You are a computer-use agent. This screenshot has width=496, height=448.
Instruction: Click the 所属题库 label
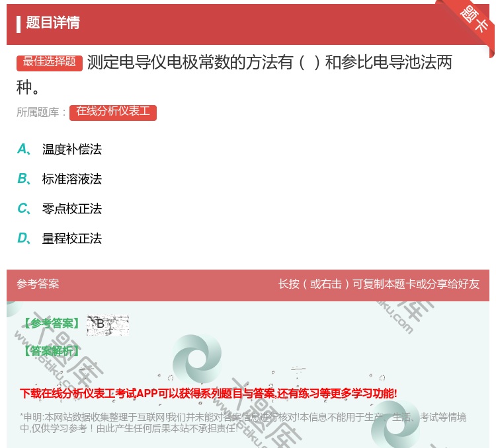(42, 112)
